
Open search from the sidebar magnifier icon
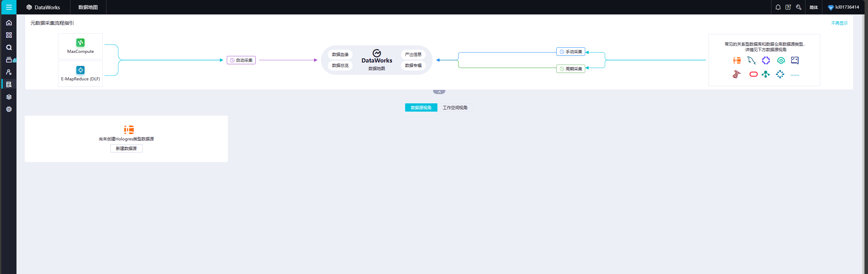tap(9, 47)
